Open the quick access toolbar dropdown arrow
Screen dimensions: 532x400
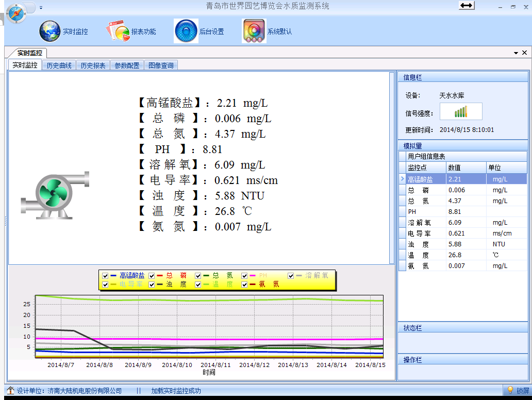coord(41,8)
